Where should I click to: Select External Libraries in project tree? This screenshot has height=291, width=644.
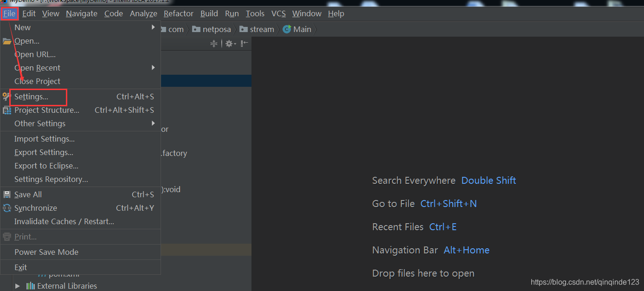(67, 286)
